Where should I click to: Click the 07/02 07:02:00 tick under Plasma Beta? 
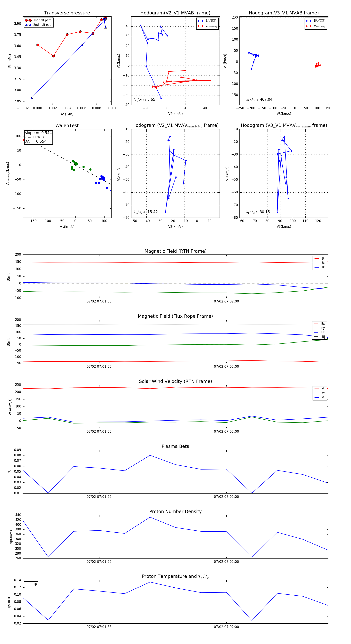click(226, 497)
